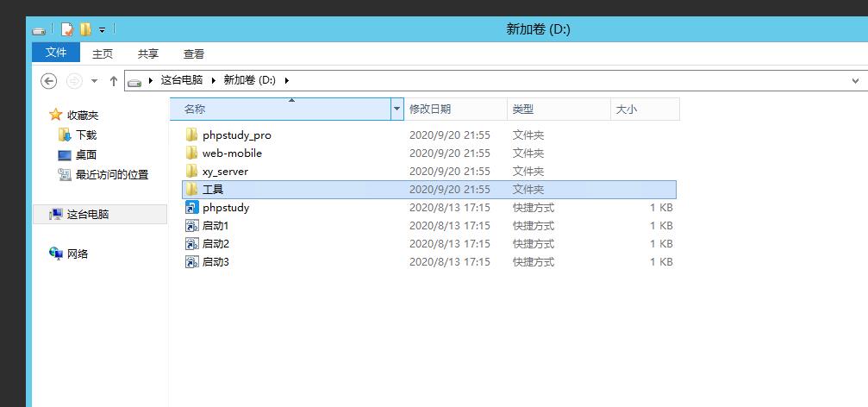Select the web-mobile folder
Screen dimensions: 868x407
(231, 153)
